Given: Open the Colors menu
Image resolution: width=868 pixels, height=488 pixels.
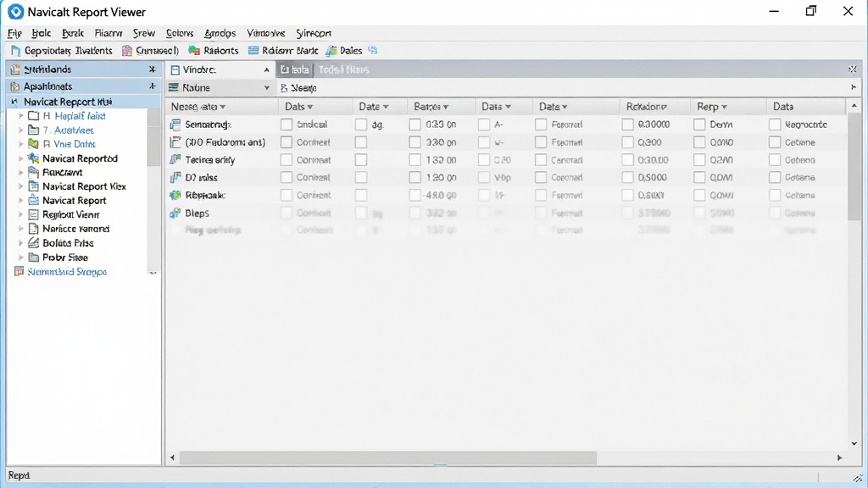Looking at the screenshot, I should pos(180,33).
